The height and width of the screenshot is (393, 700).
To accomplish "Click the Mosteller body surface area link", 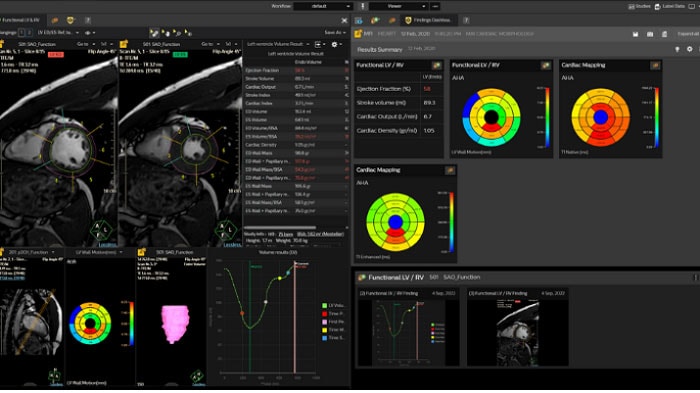I will pyautogui.click(x=321, y=234).
